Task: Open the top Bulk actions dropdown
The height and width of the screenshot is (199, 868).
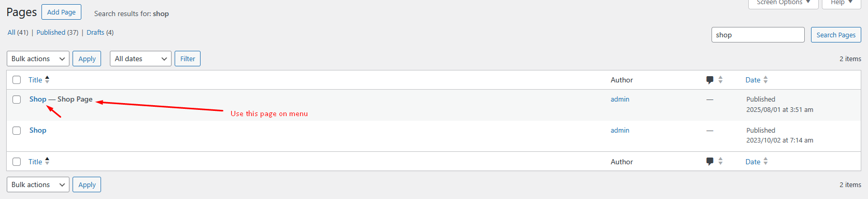Action: tap(38, 59)
